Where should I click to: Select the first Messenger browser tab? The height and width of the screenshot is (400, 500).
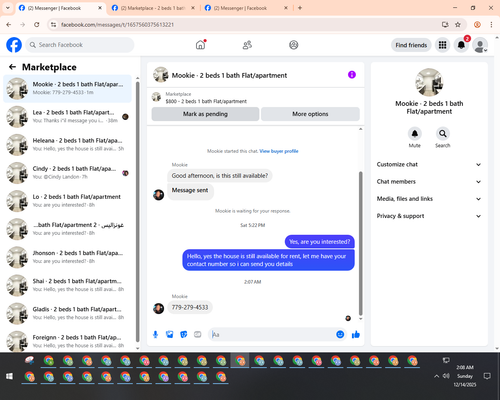click(x=60, y=8)
